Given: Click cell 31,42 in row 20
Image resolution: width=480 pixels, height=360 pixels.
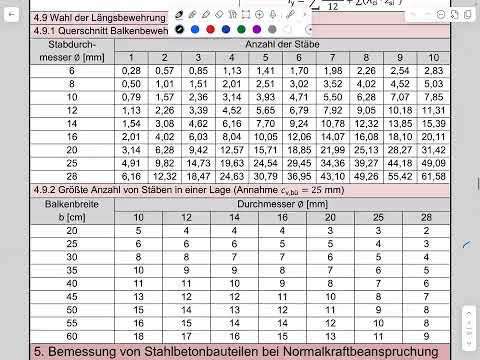Looking at the screenshot, I should (433, 150).
